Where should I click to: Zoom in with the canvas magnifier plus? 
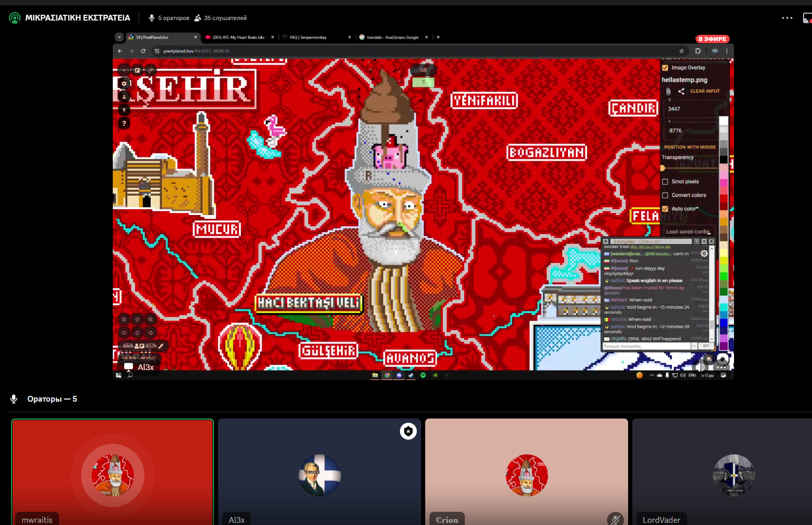click(150, 319)
